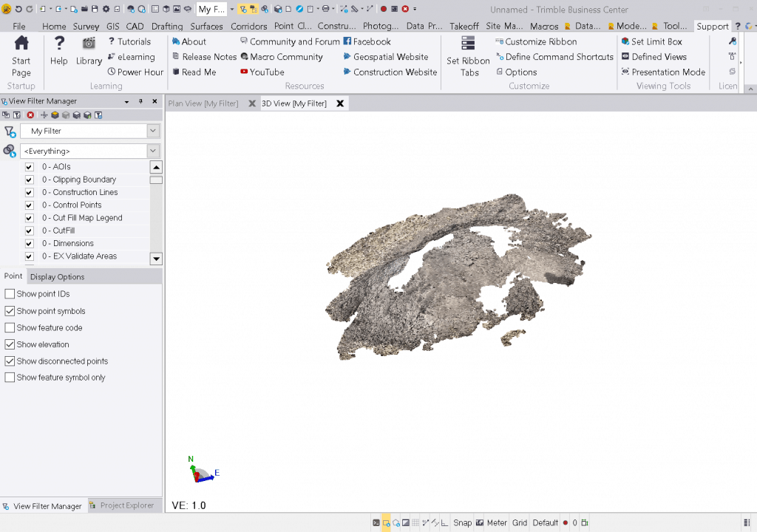
Task: Toggle 0 - Control Points checkbox
Action: tap(30, 205)
